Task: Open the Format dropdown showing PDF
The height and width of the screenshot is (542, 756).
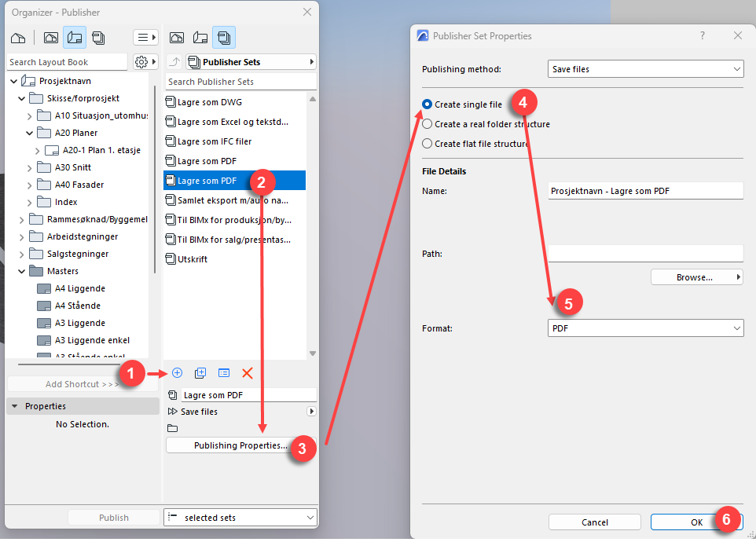Action: click(645, 328)
